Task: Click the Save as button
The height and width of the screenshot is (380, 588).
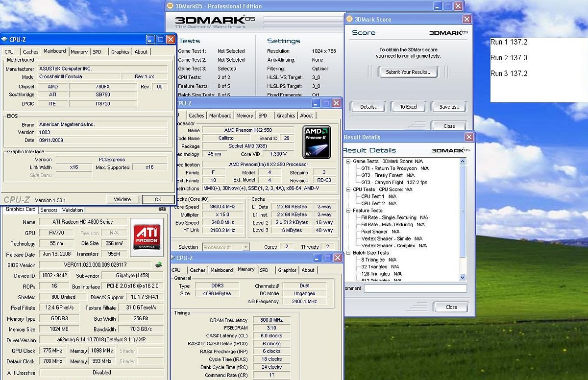Action: point(449,107)
